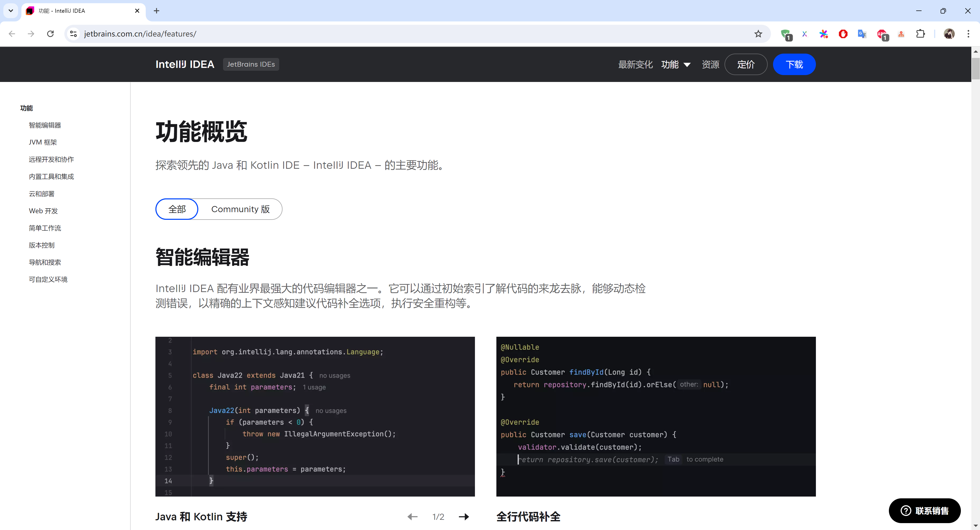980x530 pixels.
Task: Go to next slide with right arrow
Action: pos(464,517)
